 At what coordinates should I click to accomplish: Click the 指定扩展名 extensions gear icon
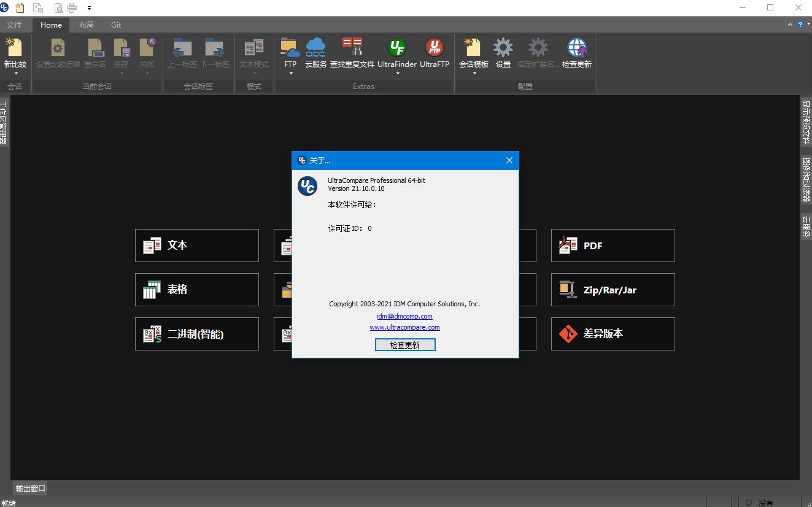tap(538, 47)
